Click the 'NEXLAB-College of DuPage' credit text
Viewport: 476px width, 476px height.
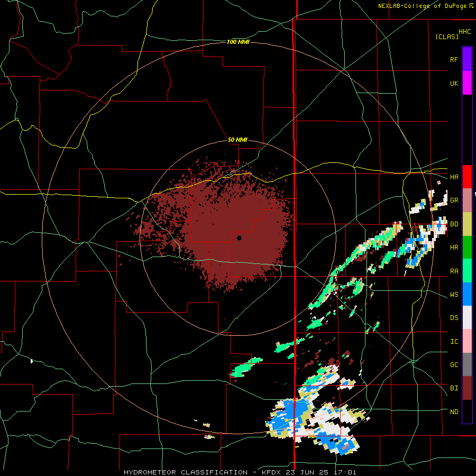click(422, 6)
